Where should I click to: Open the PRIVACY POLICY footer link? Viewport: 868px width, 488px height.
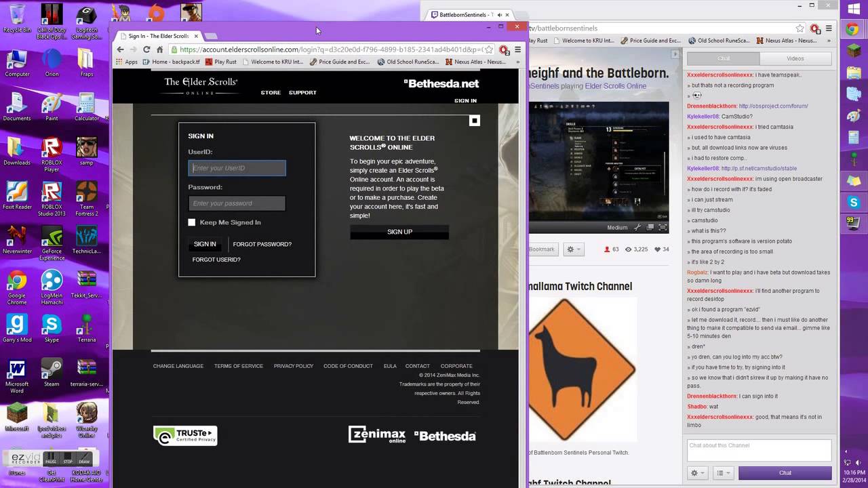click(x=294, y=366)
